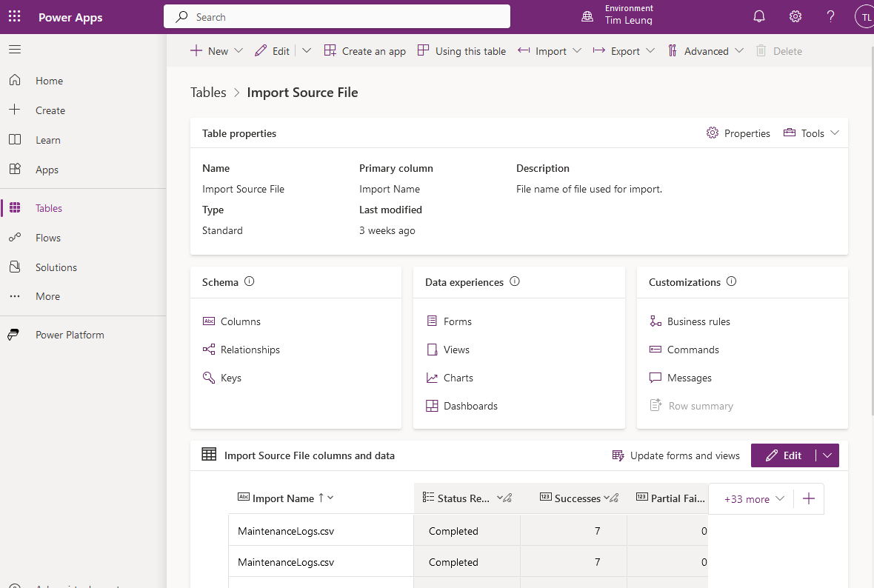874x588 pixels.
Task: Select Tables in the sidebar
Action: [x=48, y=208]
